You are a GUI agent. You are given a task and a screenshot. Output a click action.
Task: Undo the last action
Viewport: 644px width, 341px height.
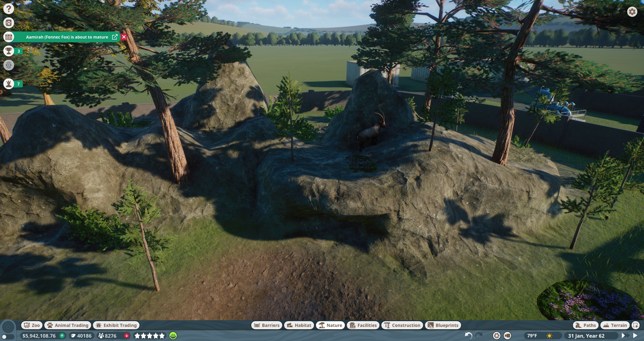tap(469, 335)
